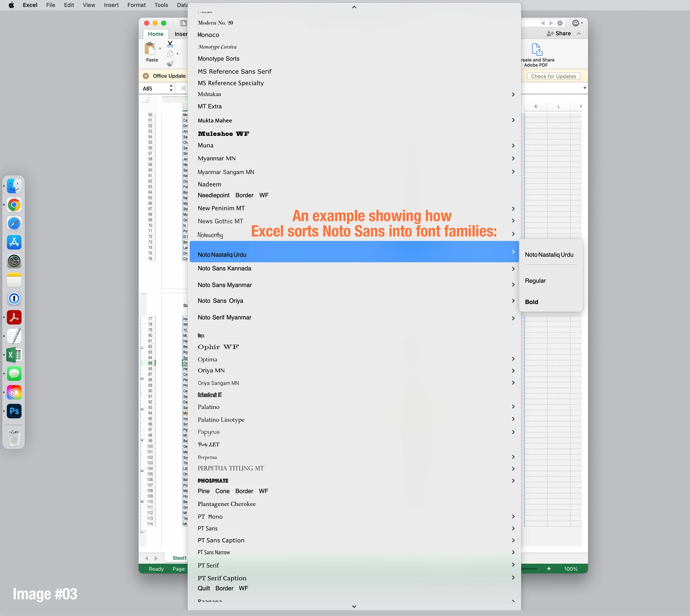Switch to Excel via Dock icon

(14, 355)
